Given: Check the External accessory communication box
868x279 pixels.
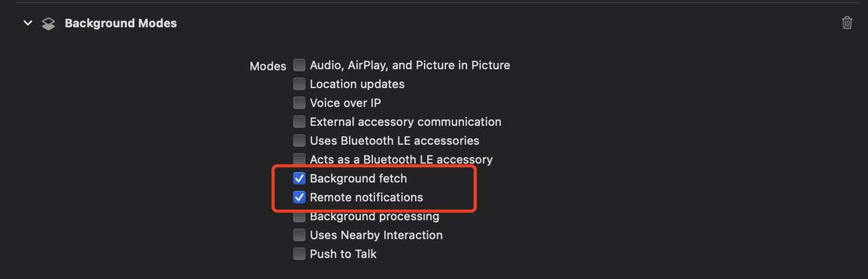Looking at the screenshot, I should [x=299, y=122].
